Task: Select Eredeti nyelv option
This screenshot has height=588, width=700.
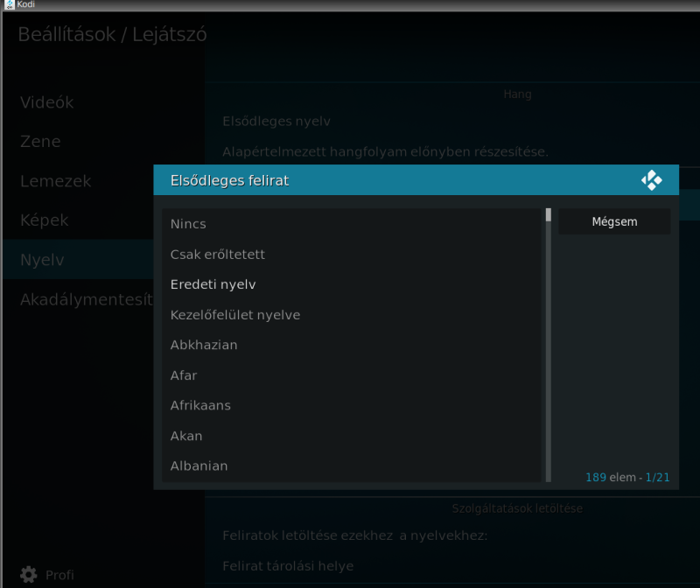Action: pyautogui.click(x=352, y=284)
